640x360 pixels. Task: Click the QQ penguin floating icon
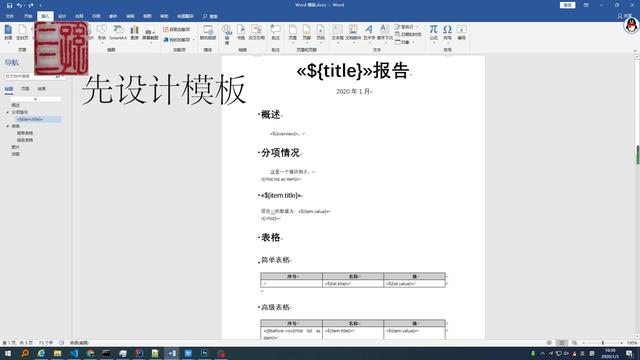(x=631, y=26)
